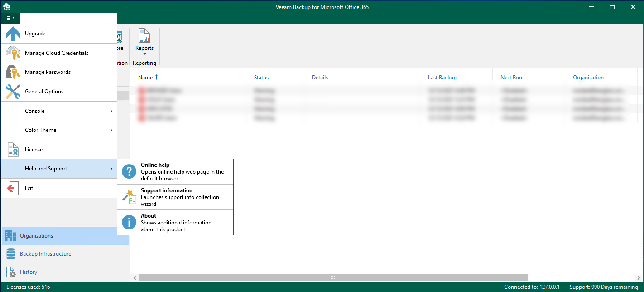Click the 'Licenses used: 516' status text

click(28, 287)
